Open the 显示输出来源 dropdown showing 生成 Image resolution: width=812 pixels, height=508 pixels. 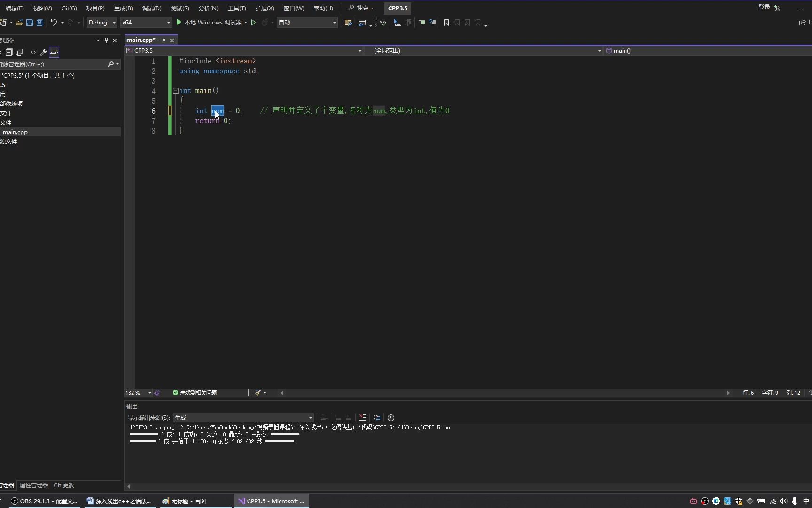point(243,418)
